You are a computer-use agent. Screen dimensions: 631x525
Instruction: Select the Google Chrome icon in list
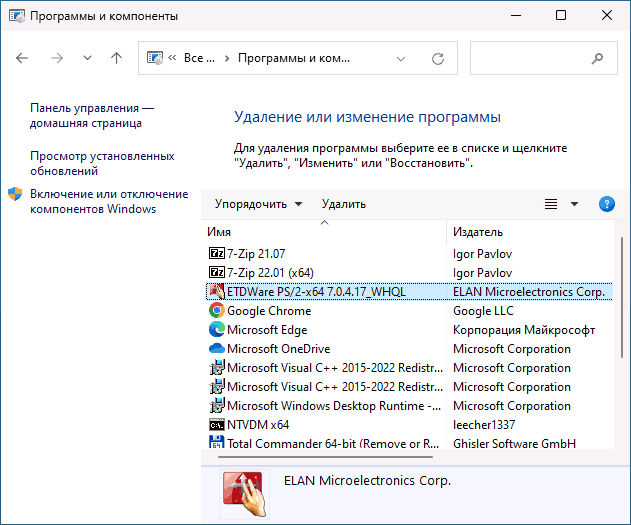coord(216,311)
